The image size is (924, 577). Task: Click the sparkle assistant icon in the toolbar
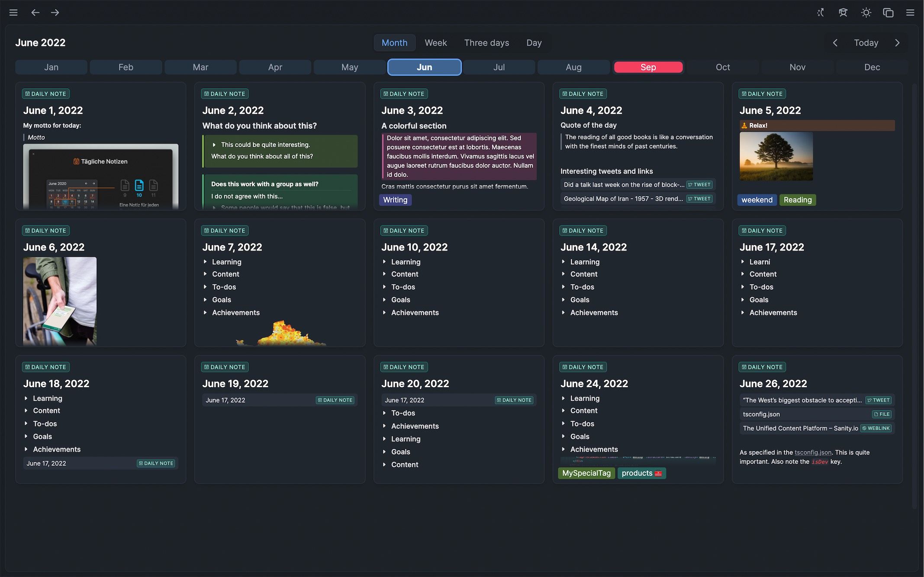[820, 13]
